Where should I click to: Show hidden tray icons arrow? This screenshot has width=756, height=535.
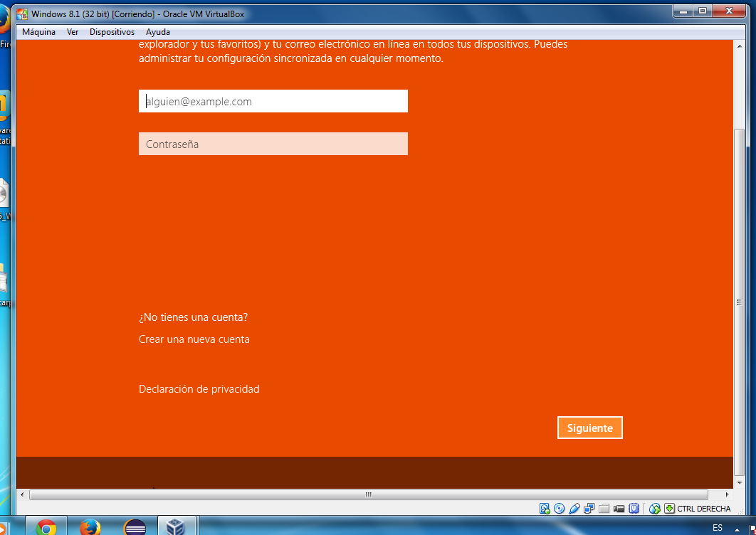[x=737, y=529]
